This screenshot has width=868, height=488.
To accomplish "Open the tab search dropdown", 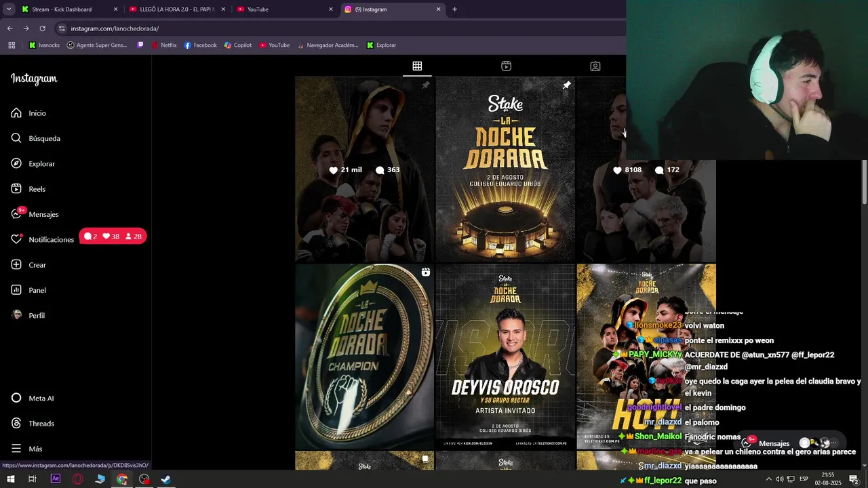I will [9, 9].
